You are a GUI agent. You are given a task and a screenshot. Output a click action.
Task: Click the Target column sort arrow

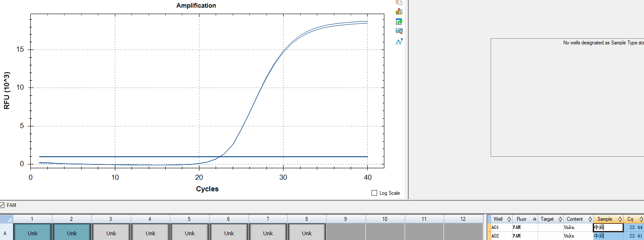pyautogui.click(x=560, y=219)
